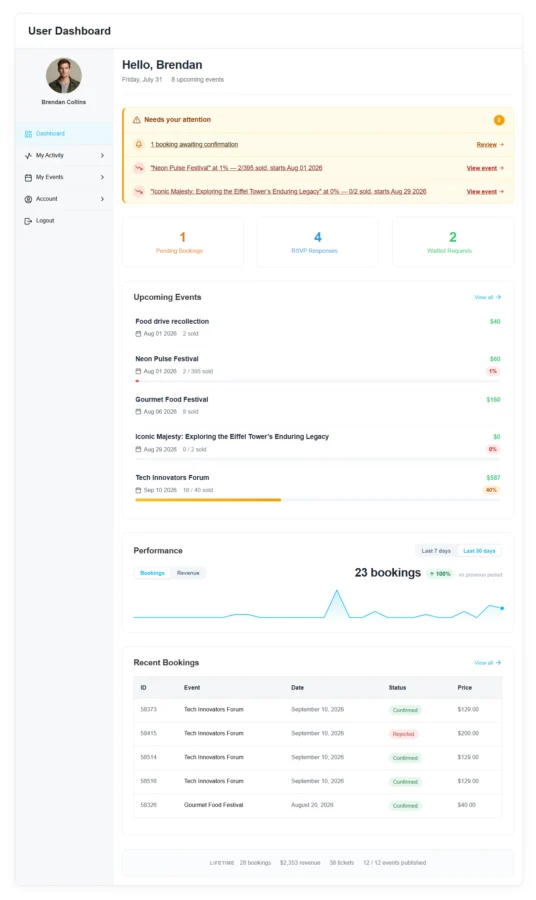Click the $200.00 price cell
Screen dimensions: 536x900
point(468,734)
